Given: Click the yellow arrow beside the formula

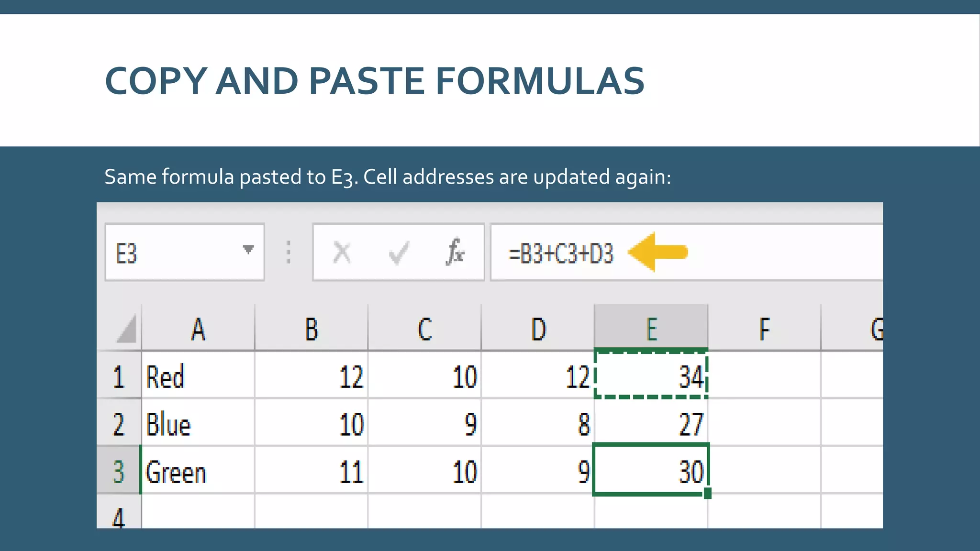Looking at the screenshot, I should coord(657,252).
